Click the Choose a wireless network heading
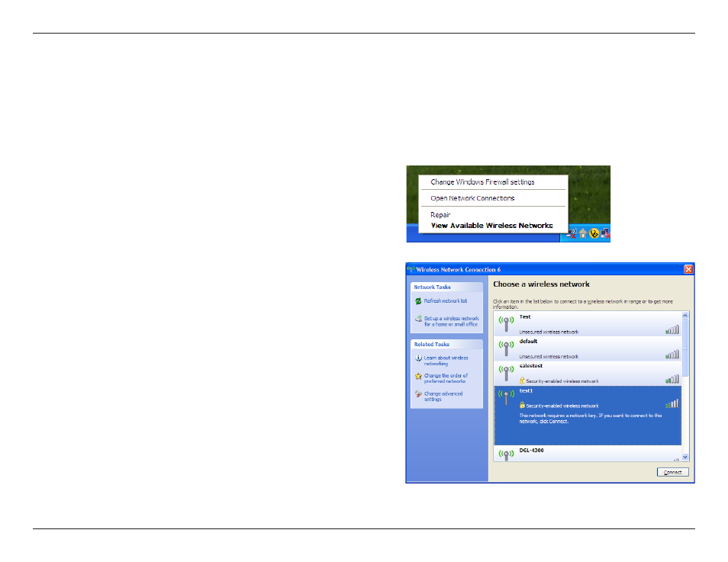This screenshot has height=562, width=728. coord(541,284)
